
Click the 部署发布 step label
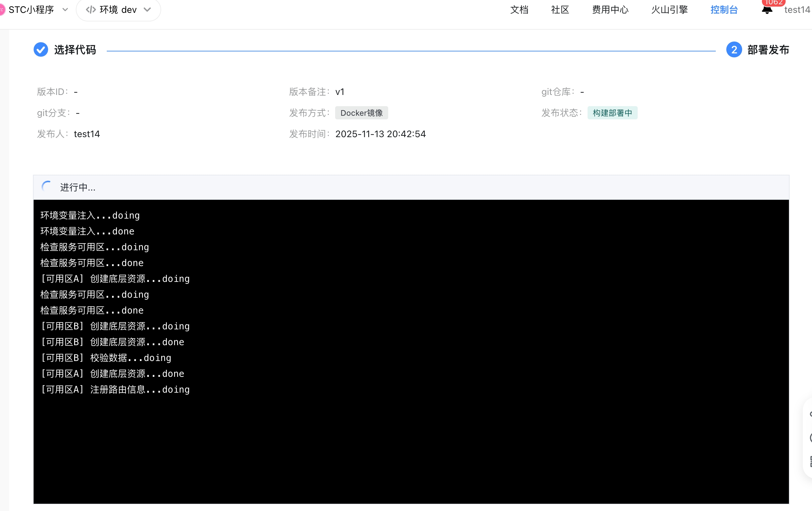coord(768,49)
